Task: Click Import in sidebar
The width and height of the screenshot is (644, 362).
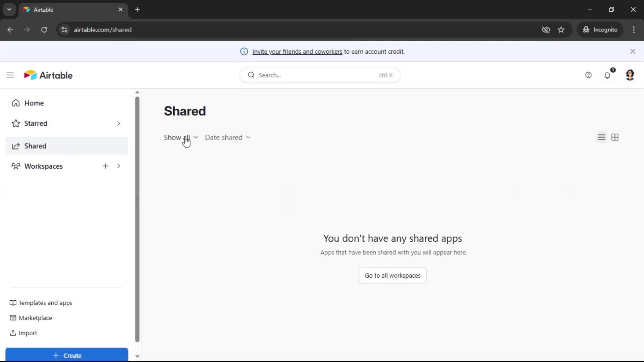Action: click(x=23, y=333)
